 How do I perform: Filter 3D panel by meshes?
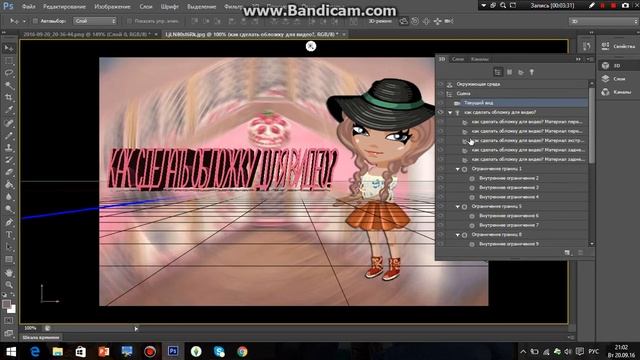tap(509, 72)
